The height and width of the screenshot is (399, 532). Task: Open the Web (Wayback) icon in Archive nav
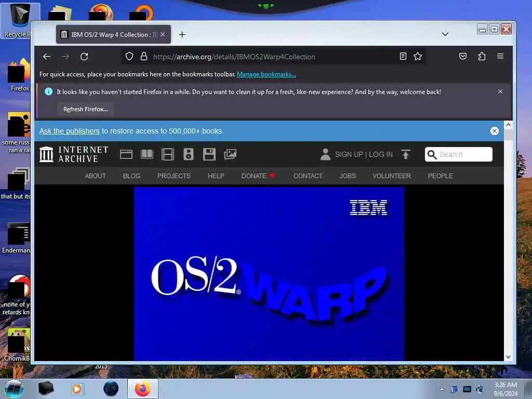(x=126, y=154)
